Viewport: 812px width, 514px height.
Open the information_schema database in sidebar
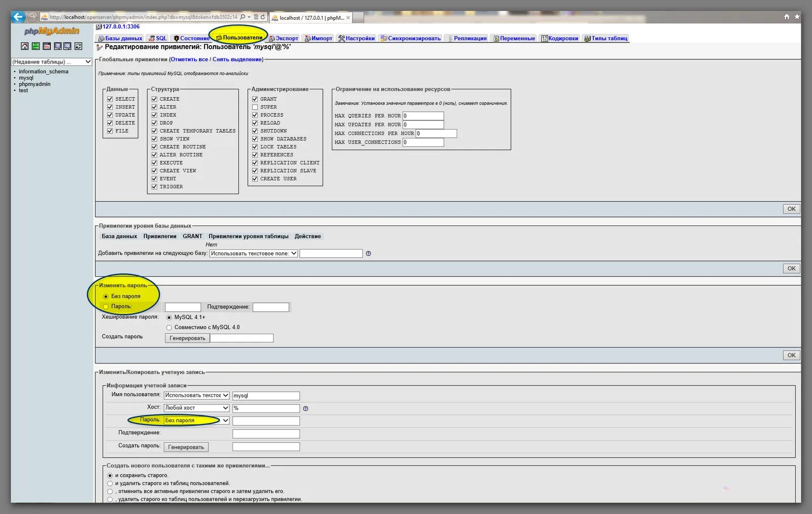coord(44,72)
